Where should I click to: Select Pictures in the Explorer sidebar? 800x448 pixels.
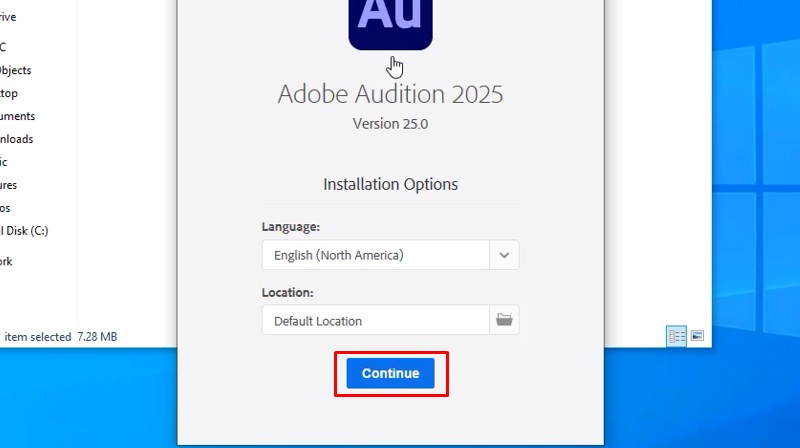pyautogui.click(x=9, y=185)
